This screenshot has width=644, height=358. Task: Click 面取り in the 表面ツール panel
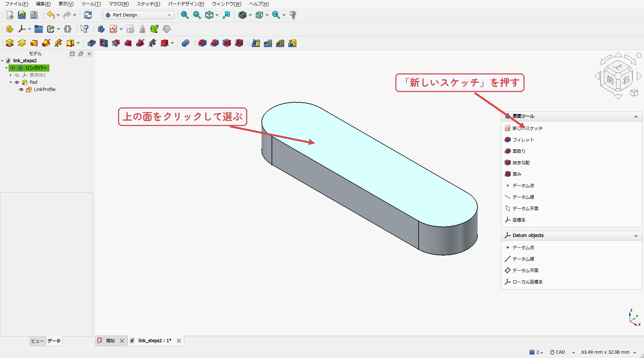coord(515,151)
